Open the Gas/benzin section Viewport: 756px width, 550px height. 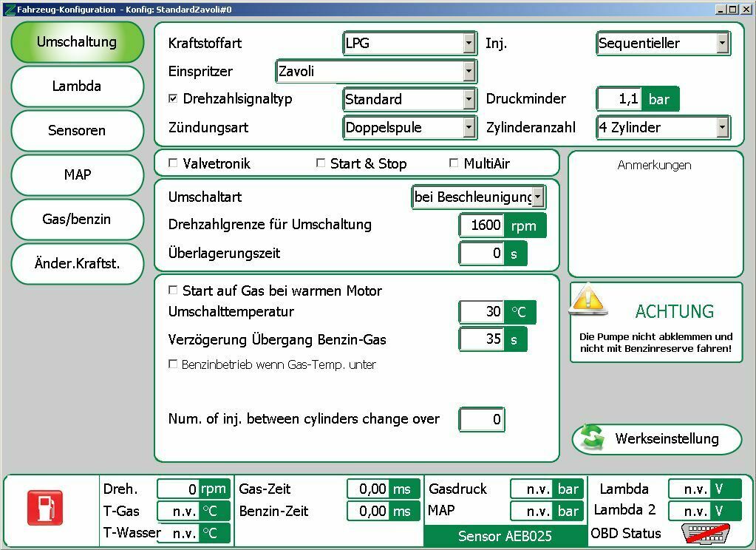[x=77, y=220]
